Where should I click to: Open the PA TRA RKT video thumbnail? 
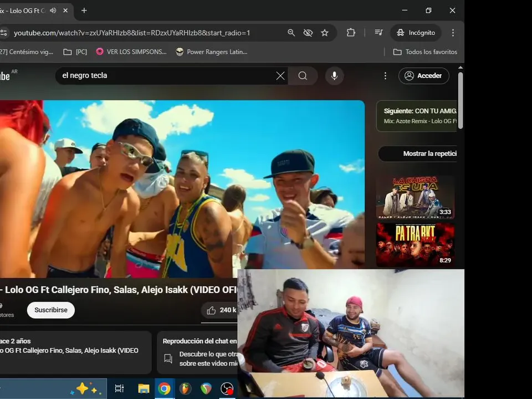click(415, 245)
